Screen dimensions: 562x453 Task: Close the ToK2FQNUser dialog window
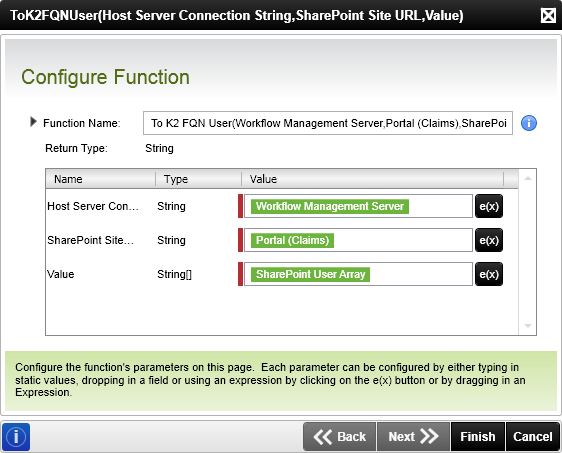(548, 15)
